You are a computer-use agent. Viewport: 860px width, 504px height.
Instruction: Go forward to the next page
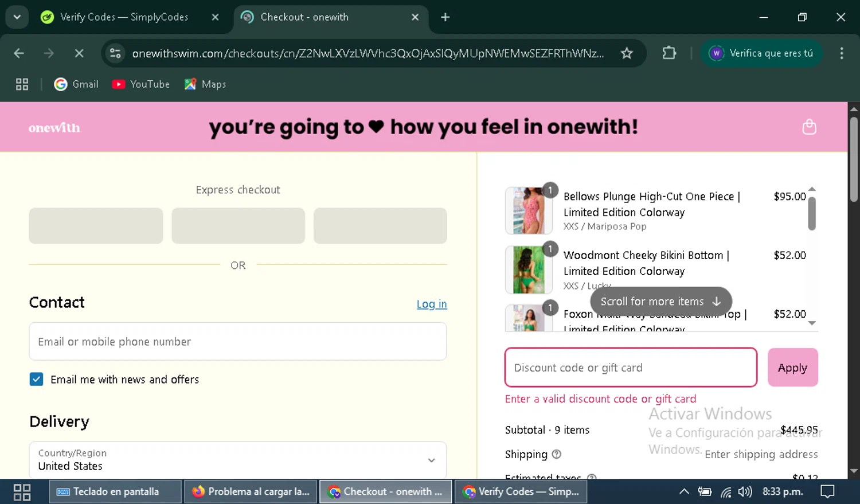point(49,53)
